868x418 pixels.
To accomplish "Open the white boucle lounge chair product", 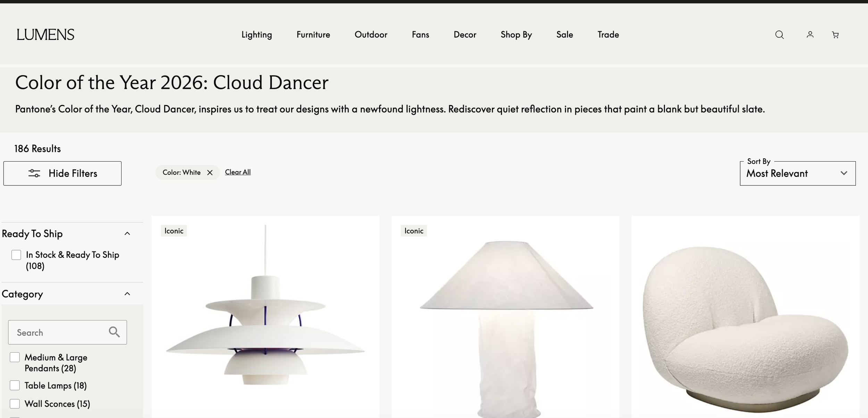I will pyautogui.click(x=745, y=327).
